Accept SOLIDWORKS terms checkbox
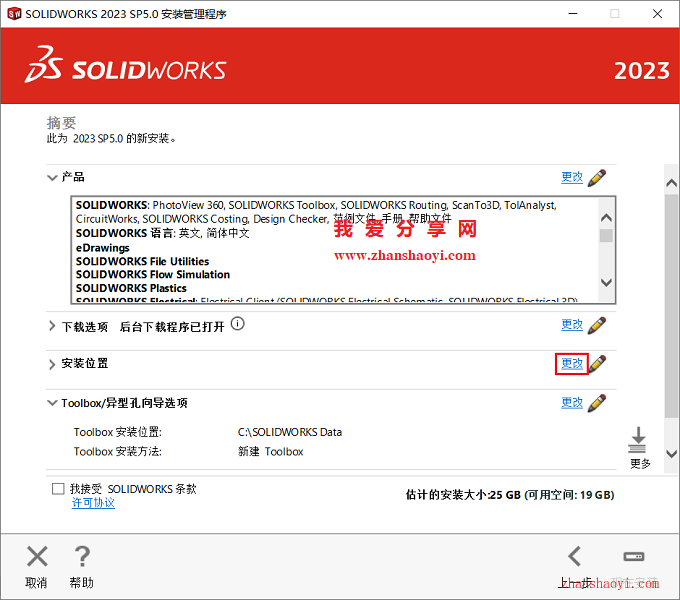The width and height of the screenshot is (680, 600). point(58,489)
